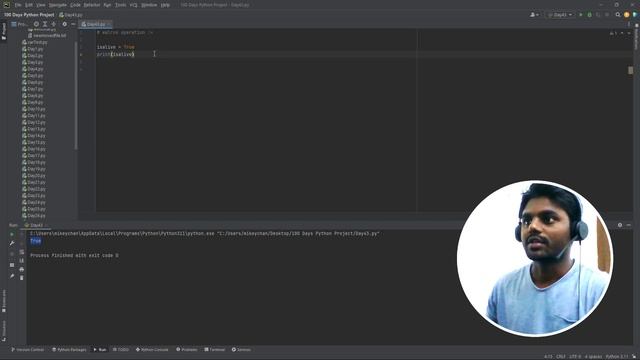Hide the Project panel with the minus icon

tap(73, 24)
